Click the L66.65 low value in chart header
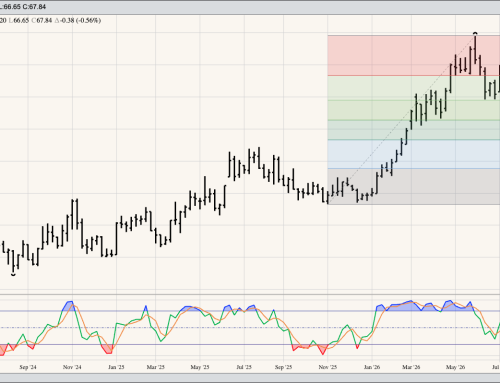500x383 pixels. point(19,20)
